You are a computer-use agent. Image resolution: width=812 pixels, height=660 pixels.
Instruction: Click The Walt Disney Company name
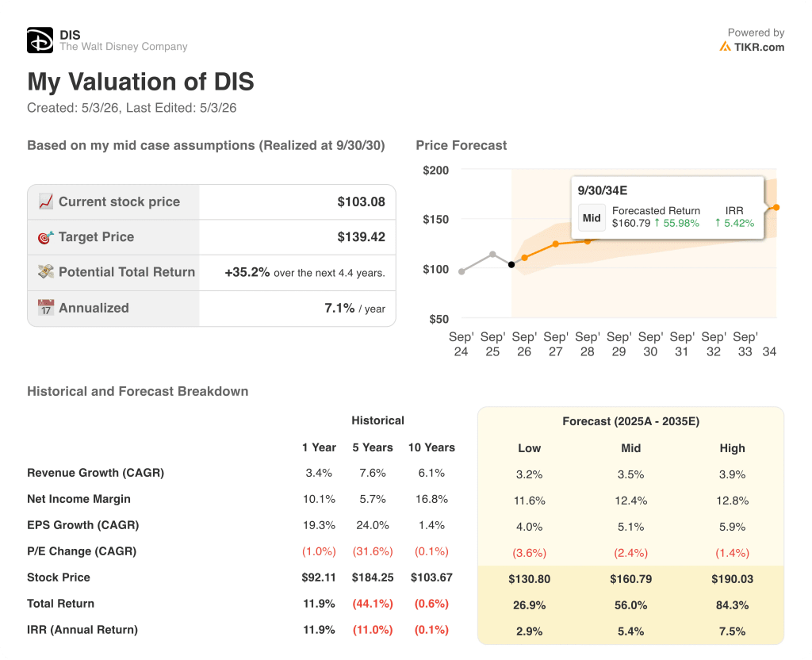click(123, 47)
